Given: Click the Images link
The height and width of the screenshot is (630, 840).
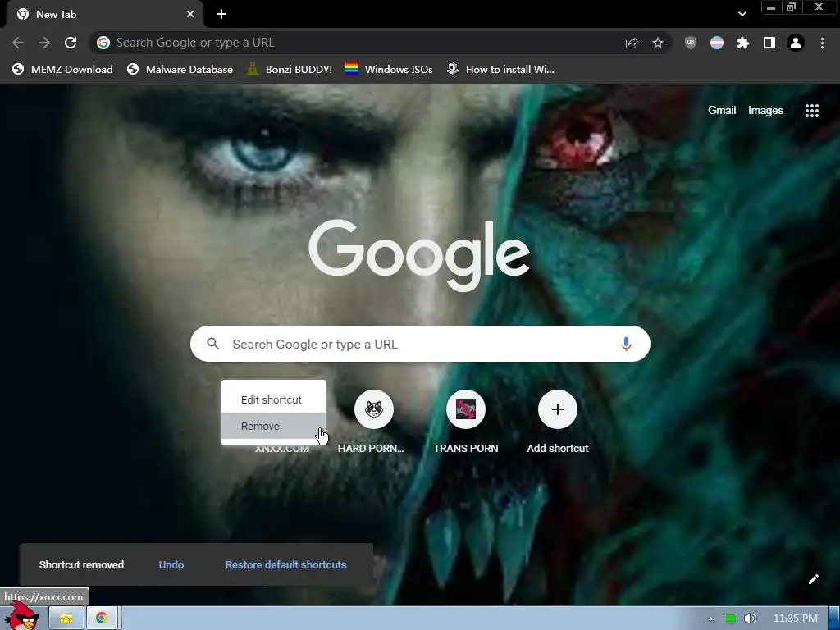Looking at the screenshot, I should click(765, 111).
